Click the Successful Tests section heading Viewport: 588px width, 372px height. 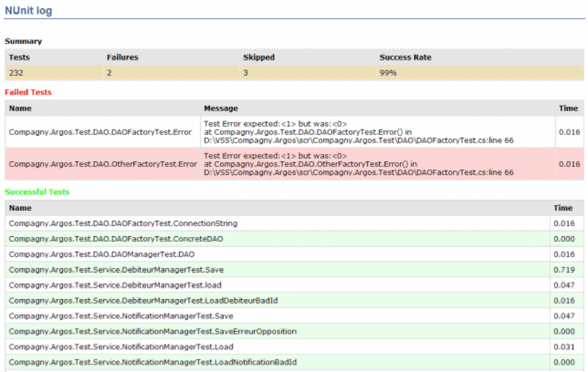[37, 192]
